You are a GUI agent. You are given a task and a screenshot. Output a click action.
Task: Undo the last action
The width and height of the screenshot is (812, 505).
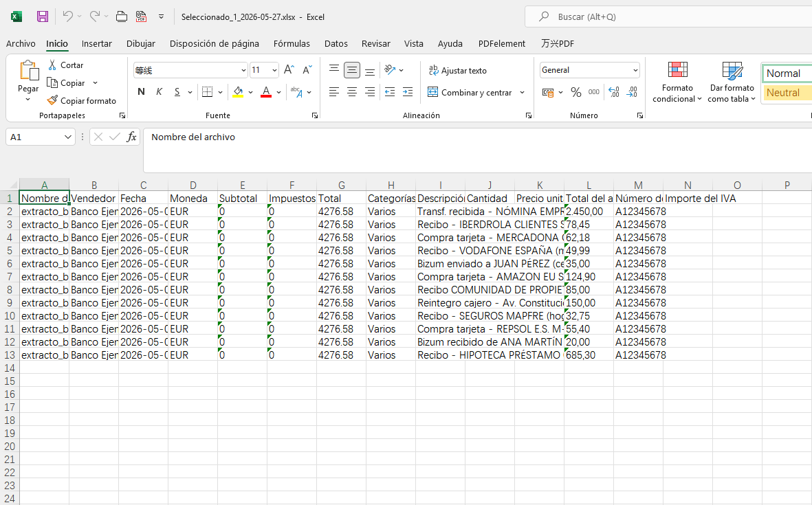point(67,16)
